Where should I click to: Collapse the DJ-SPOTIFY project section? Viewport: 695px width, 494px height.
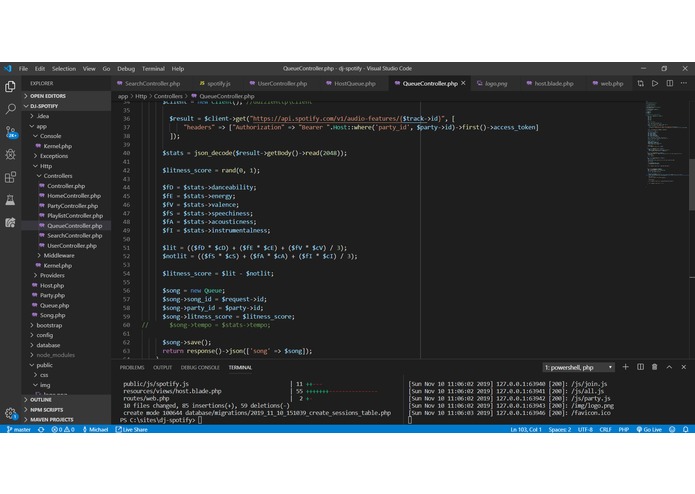(66, 106)
